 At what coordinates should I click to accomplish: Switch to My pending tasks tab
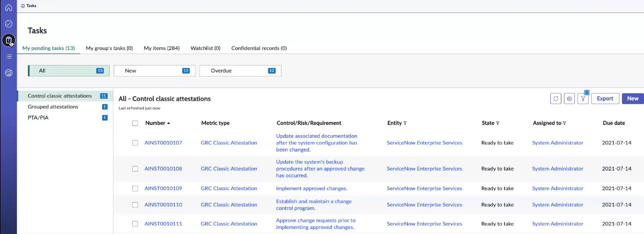click(x=49, y=48)
